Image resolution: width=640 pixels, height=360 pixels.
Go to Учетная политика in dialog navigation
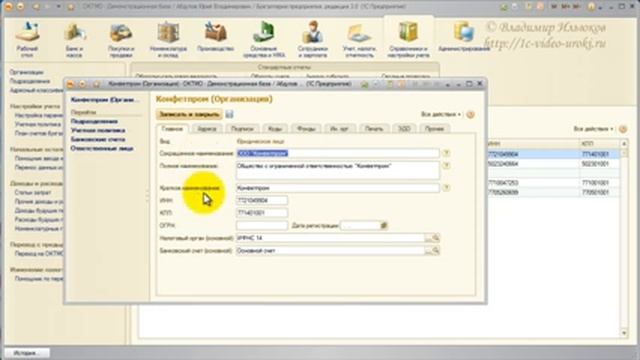[x=98, y=131]
